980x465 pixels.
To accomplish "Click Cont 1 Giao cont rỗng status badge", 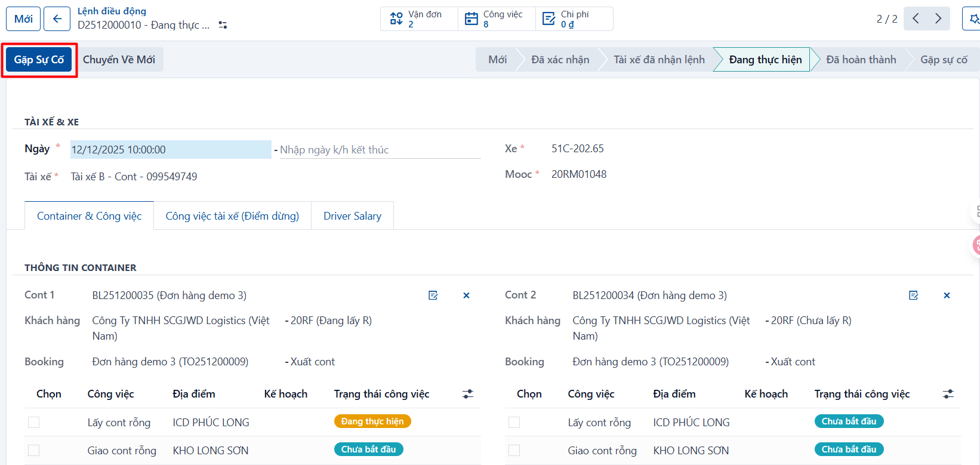I will [368, 449].
